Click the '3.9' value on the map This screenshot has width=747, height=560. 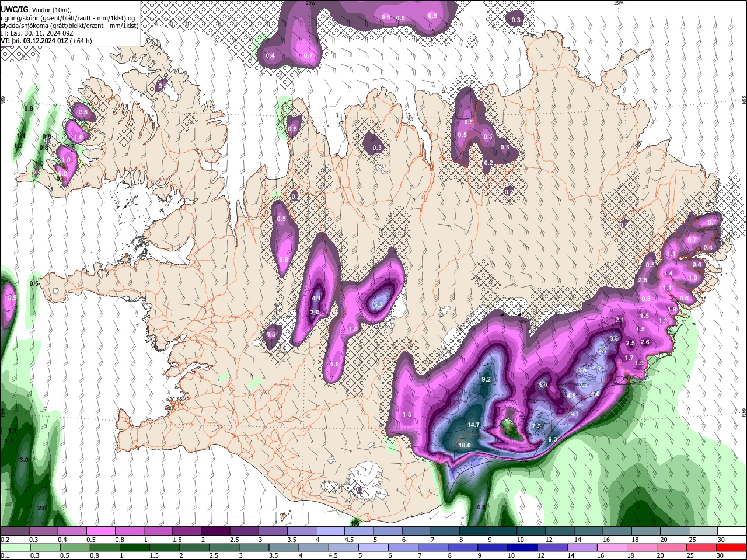tap(315, 313)
